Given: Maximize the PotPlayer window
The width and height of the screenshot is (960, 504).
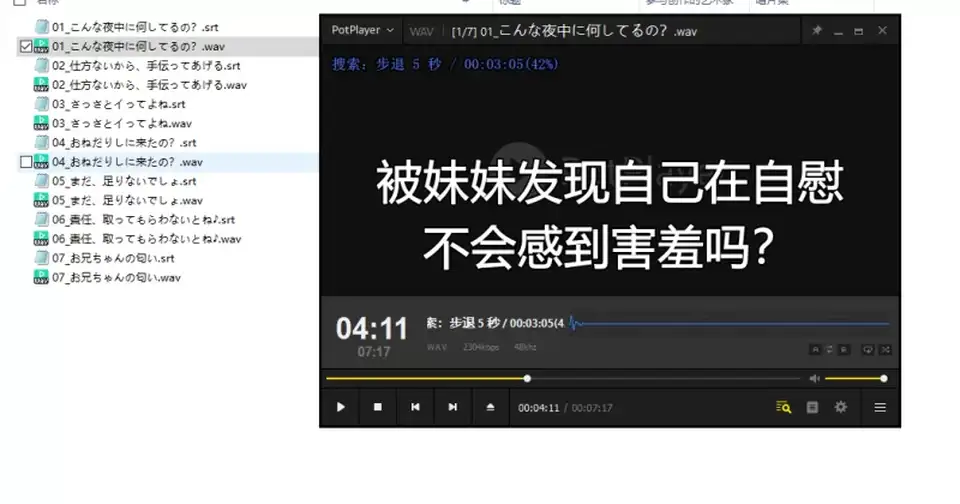Looking at the screenshot, I should pos(859,31).
